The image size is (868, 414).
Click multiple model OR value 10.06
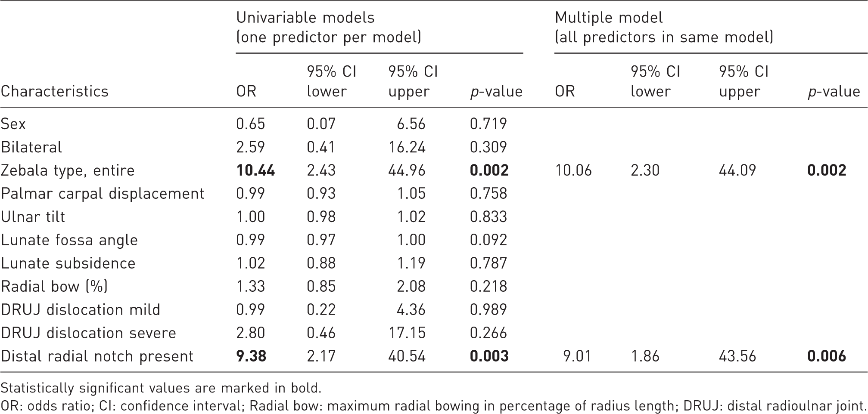point(574,170)
